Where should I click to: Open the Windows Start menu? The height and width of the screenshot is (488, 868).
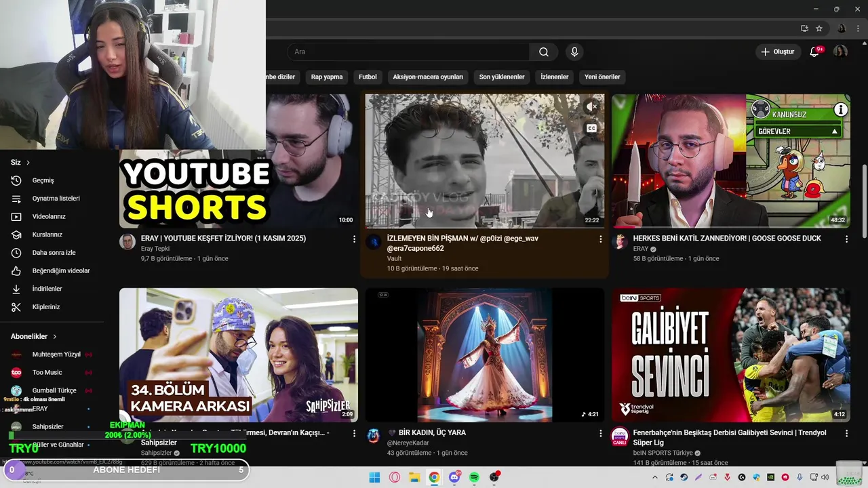[x=374, y=477]
